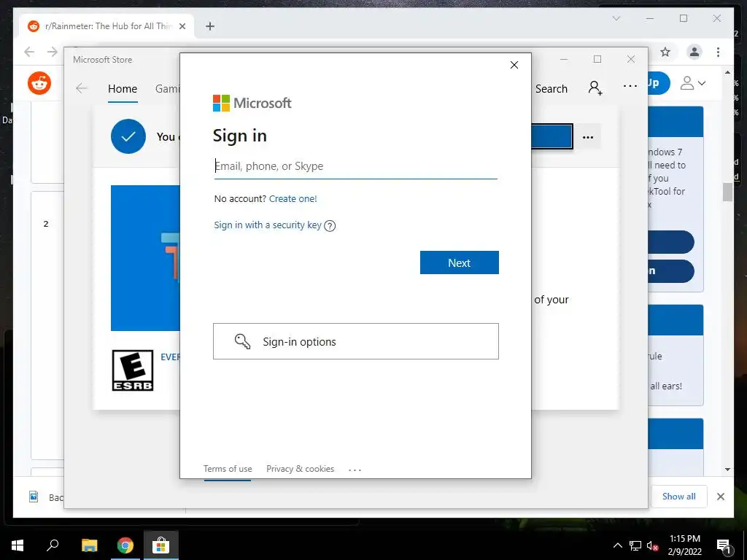Choose Sign in with a security key

point(268,225)
